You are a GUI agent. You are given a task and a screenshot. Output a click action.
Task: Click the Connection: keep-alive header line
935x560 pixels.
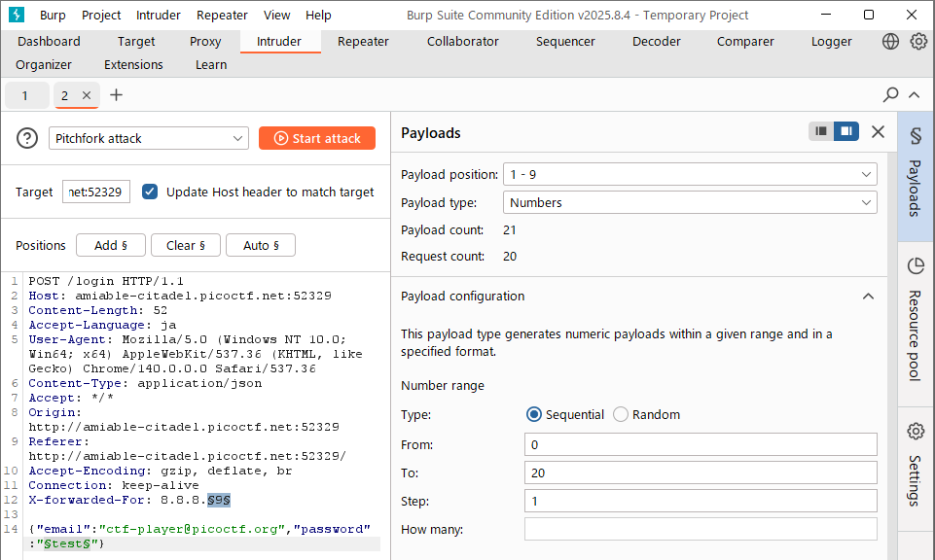(114, 485)
